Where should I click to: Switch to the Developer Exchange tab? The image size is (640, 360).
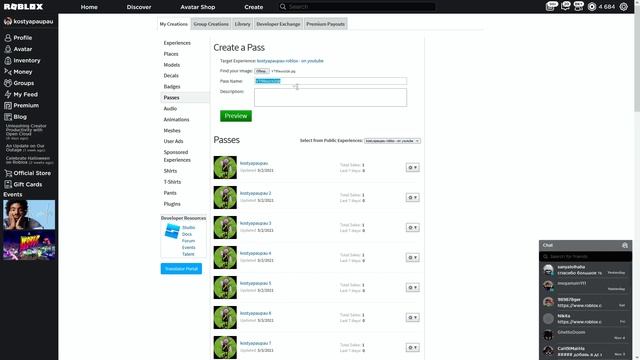pyautogui.click(x=278, y=24)
